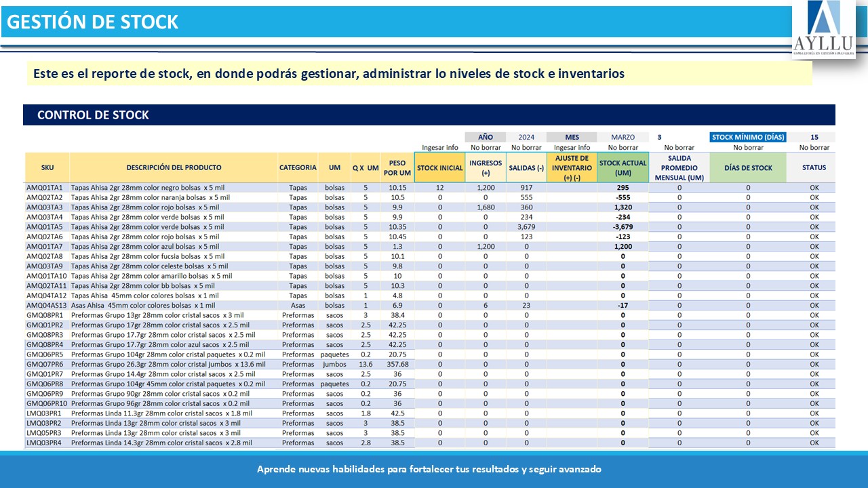868x488 pixels.
Task: Select the DÍAS DE STOCK header
Action: 748,168
